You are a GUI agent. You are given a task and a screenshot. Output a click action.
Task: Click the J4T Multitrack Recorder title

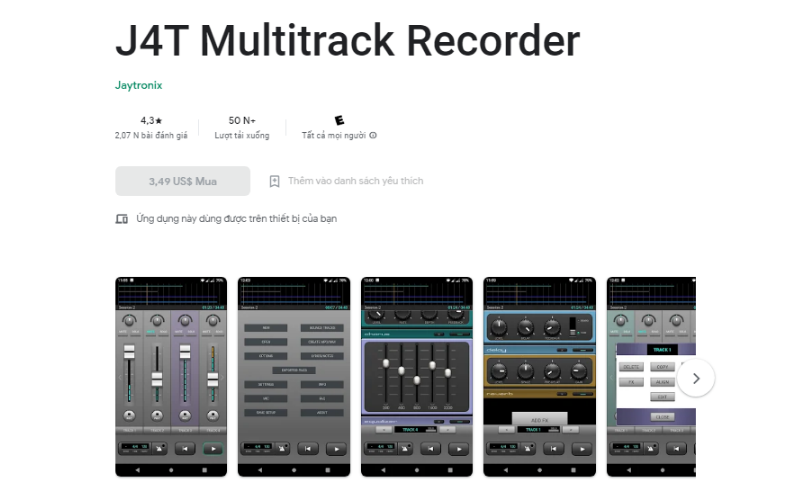point(347,40)
